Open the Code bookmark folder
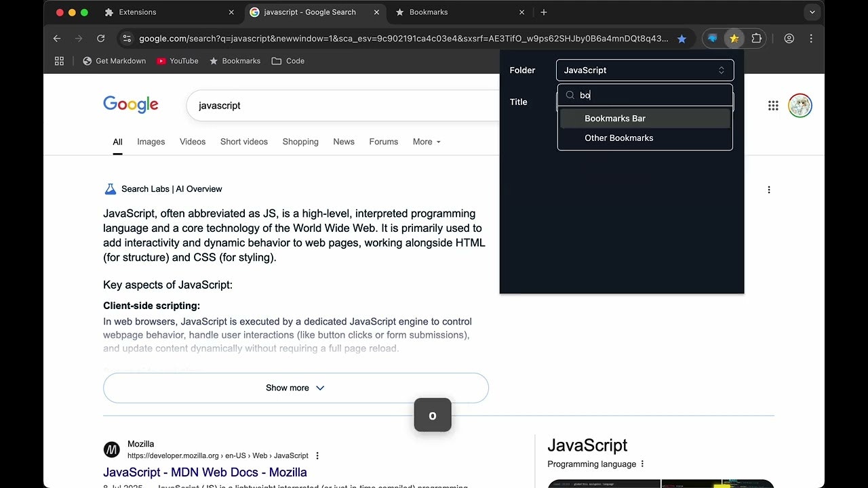Image resolution: width=868 pixels, height=488 pixels. (288, 61)
